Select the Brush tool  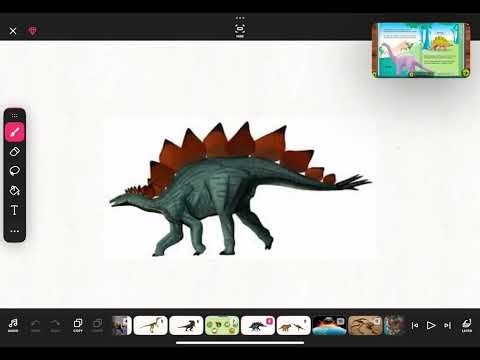[15, 132]
